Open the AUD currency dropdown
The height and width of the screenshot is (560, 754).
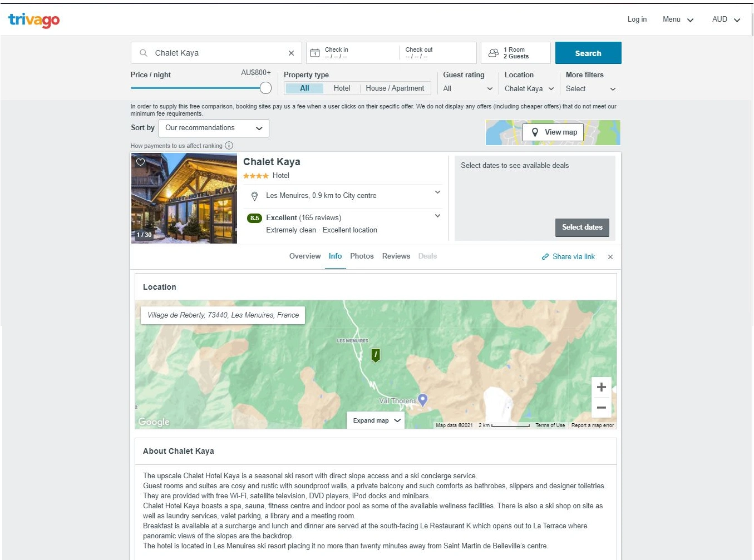(726, 19)
